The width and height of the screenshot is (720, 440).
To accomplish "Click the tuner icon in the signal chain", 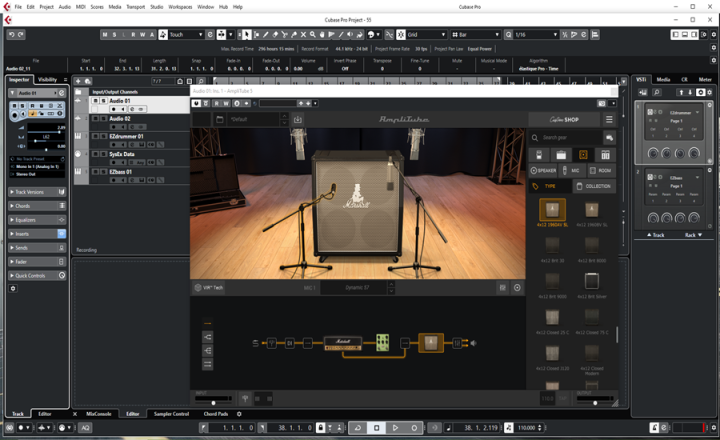I will (x=272, y=343).
